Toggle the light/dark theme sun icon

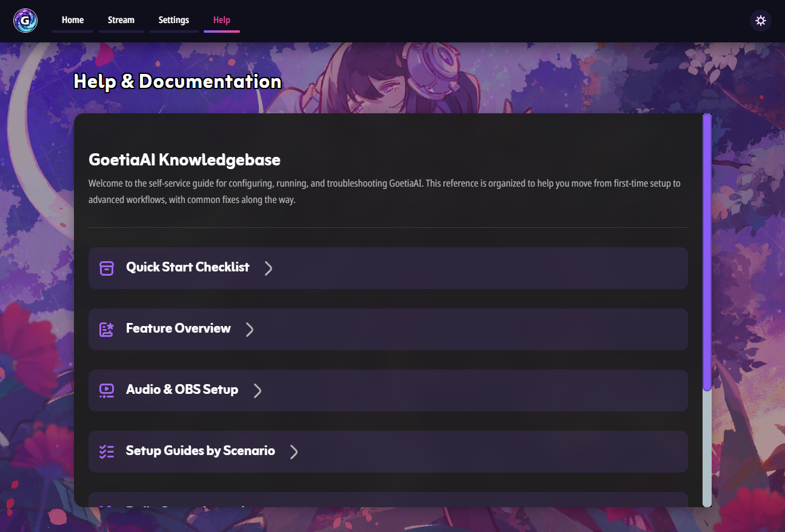tap(761, 21)
